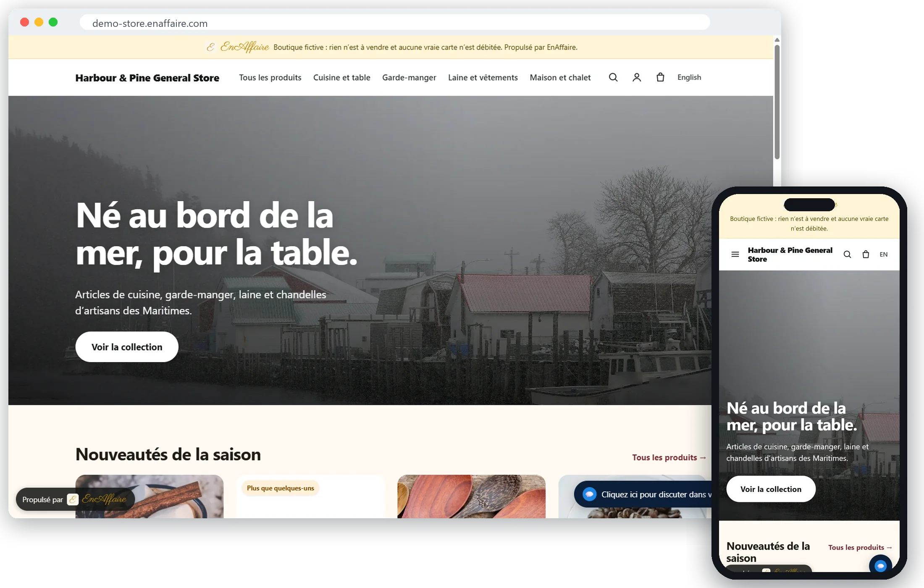Tap the search icon on the phone
924x588 pixels.
(x=847, y=255)
